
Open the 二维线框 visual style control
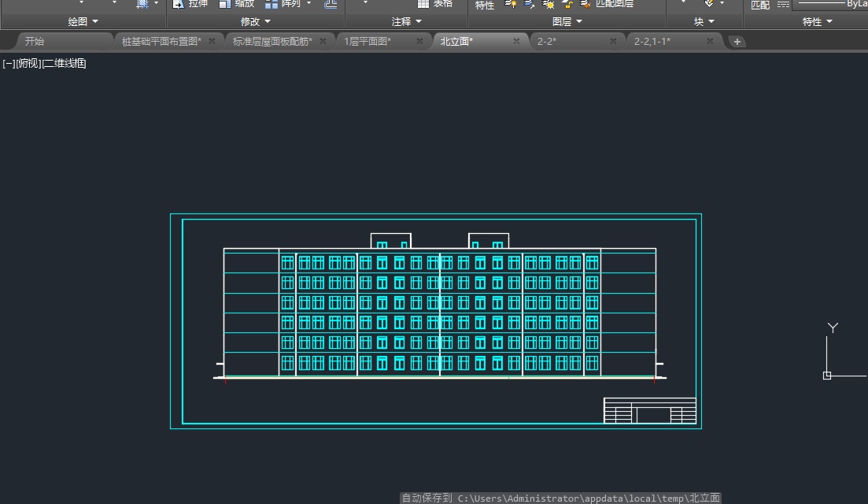(x=65, y=64)
